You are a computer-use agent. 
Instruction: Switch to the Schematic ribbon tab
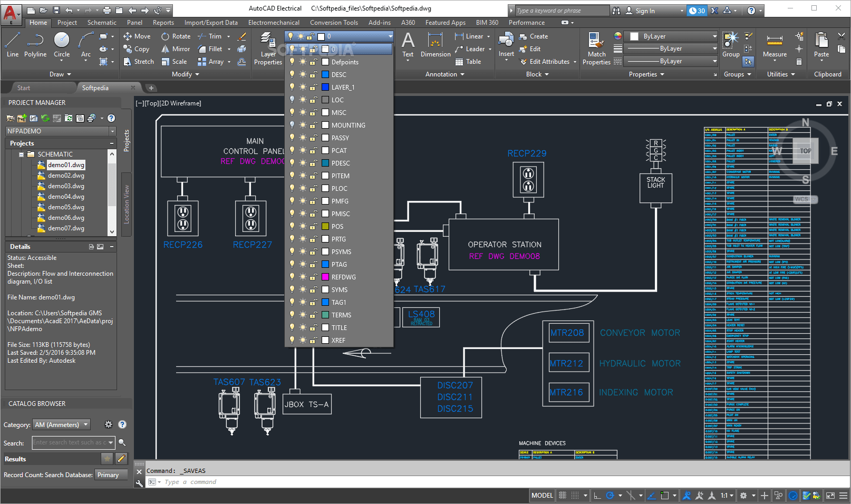(x=102, y=23)
